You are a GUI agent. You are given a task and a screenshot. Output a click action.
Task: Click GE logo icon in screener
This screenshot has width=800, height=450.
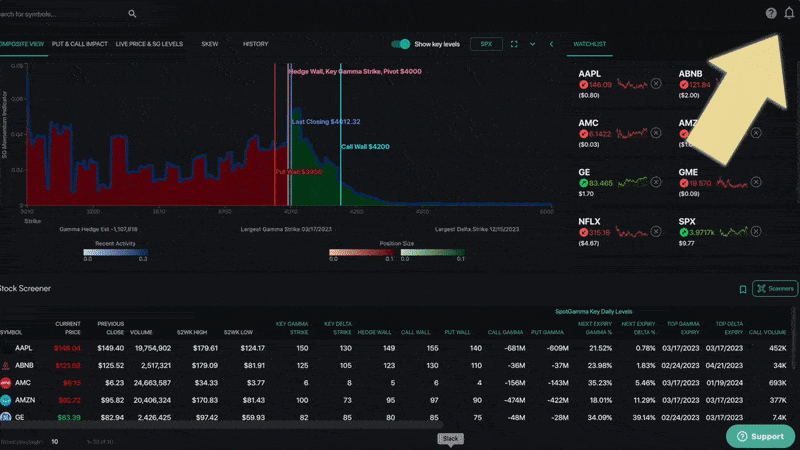pyautogui.click(x=6, y=417)
